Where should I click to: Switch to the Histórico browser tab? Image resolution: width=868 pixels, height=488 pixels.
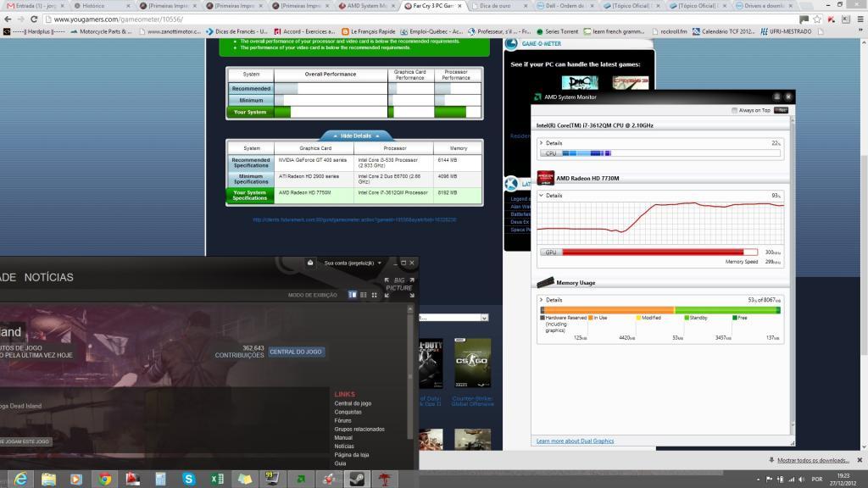[100, 6]
